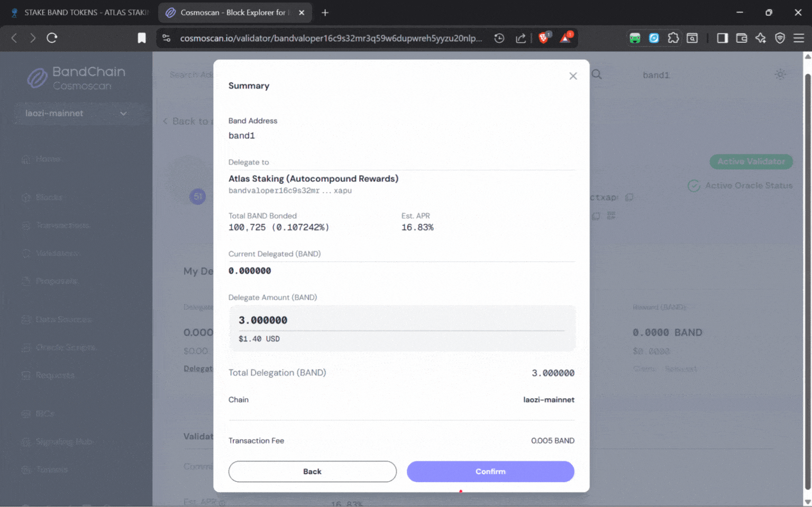Viewport: 812px width, 507px height.
Task: Edit the Delegate Amount input field
Action: (x=402, y=320)
